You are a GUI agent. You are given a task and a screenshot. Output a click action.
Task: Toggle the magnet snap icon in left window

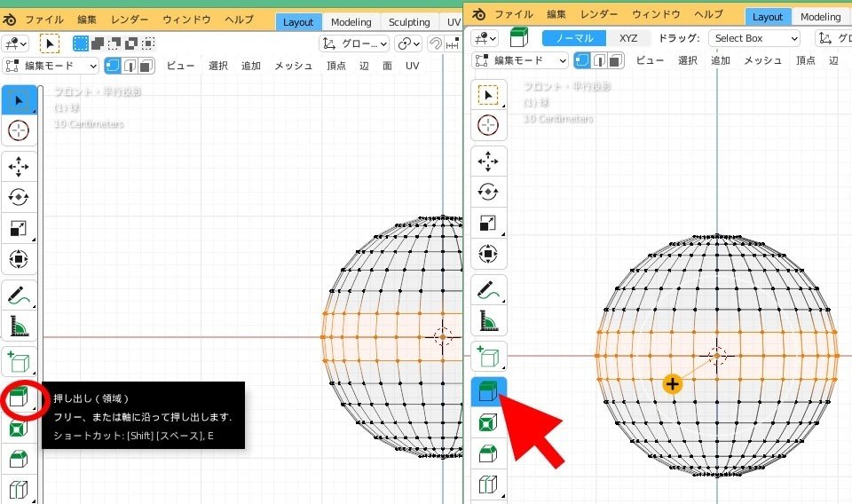click(435, 43)
